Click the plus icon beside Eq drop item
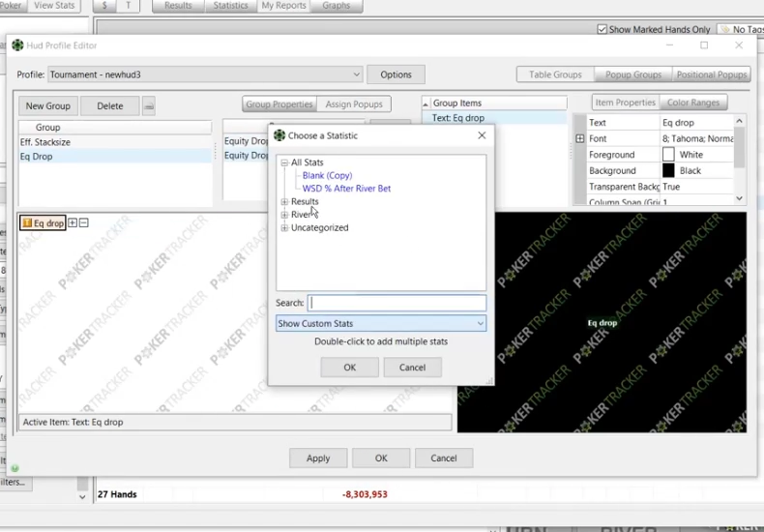The image size is (764, 532). pos(73,222)
